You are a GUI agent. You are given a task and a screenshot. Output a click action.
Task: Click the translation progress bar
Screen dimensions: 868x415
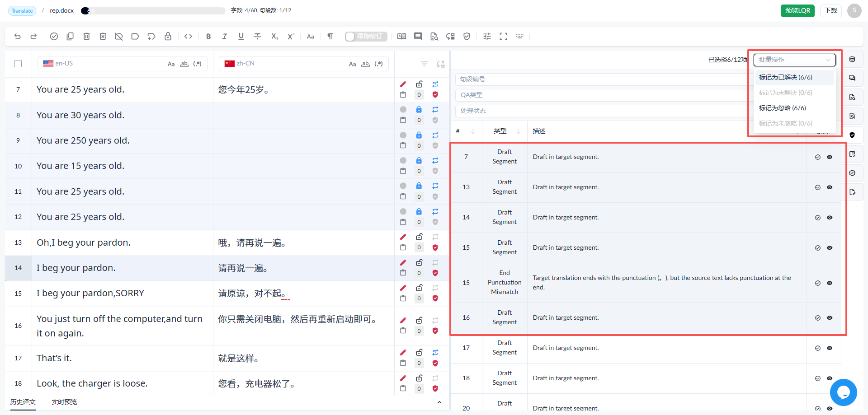pos(153,11)
